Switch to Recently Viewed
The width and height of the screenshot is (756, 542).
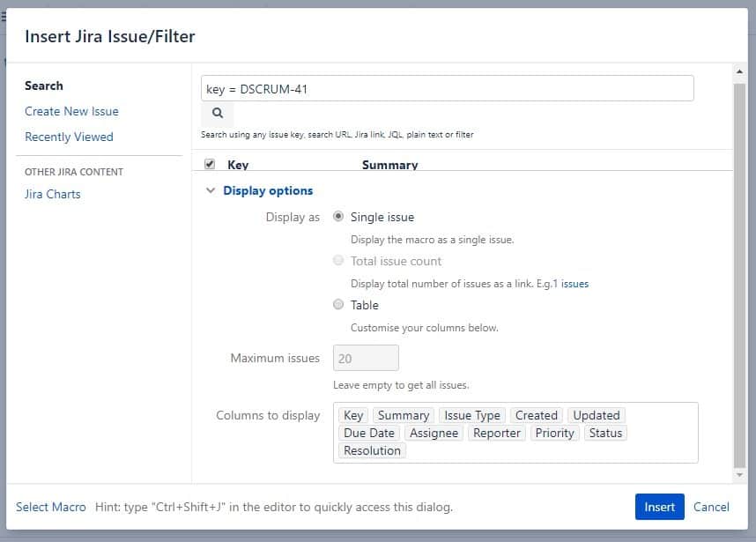tap(69, 137)
